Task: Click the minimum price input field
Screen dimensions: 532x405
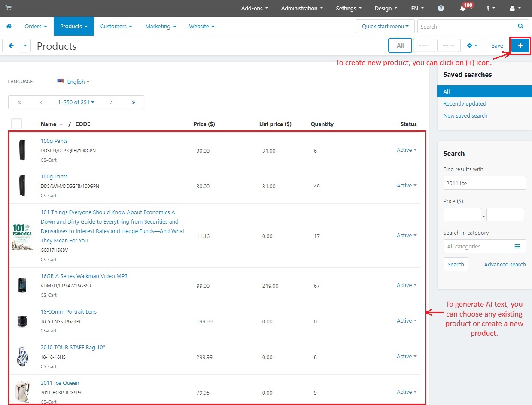Action: point(462,215)
